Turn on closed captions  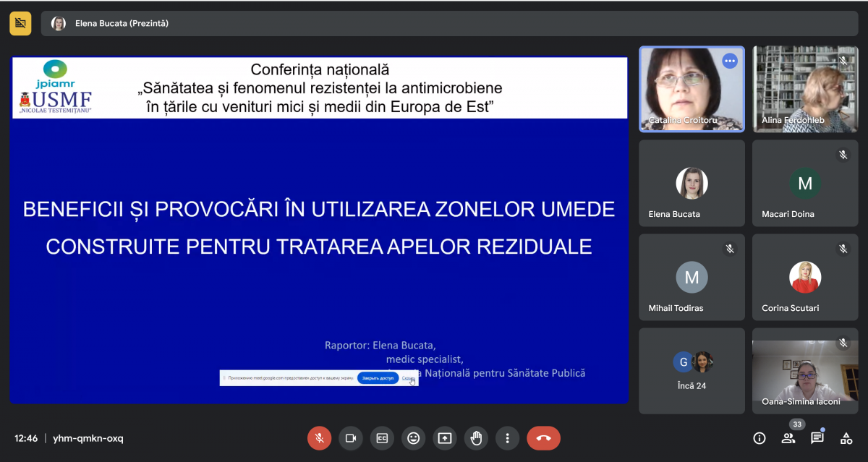coord(382,438)
